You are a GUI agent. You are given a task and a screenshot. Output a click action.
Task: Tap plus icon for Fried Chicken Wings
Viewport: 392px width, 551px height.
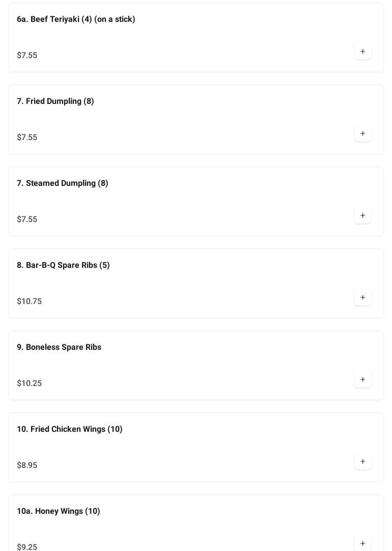tap(362, 461)
